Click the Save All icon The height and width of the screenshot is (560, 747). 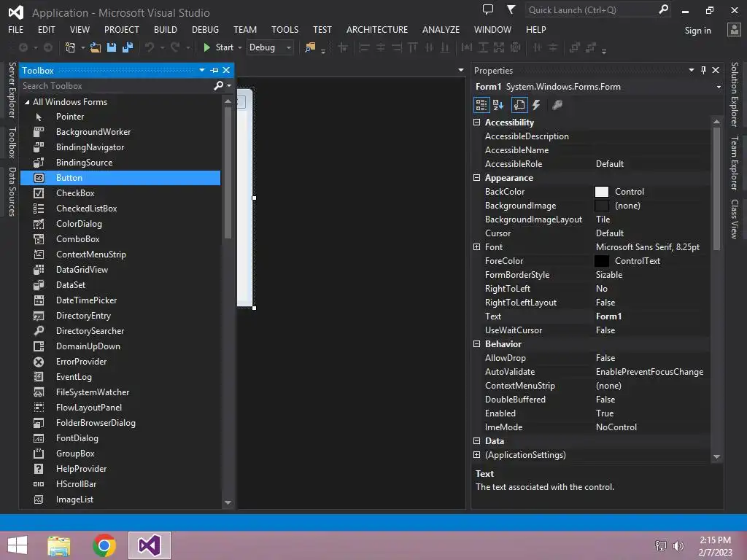pos(128,47)
